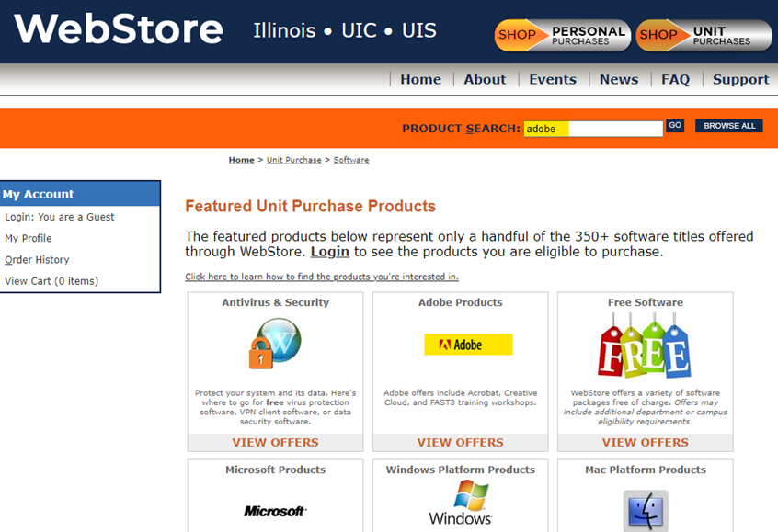This screenshot has height=532, width=778.
Task: Click the BROWSE ALL button
Action: click(x=729, y=126)
